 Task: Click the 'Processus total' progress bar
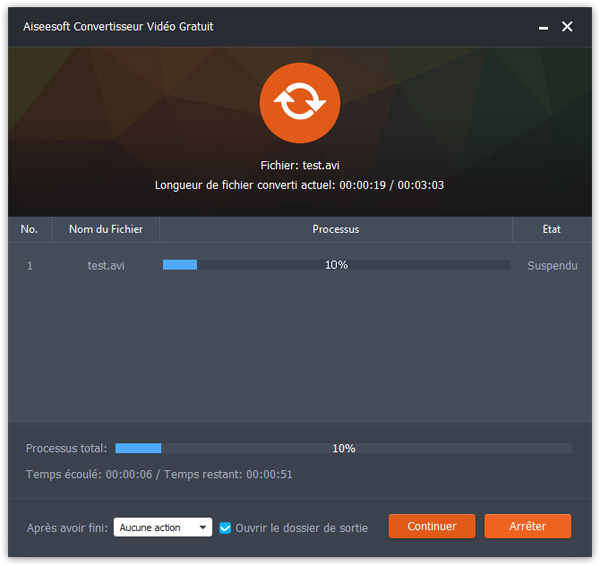click(x=343, y=448)
